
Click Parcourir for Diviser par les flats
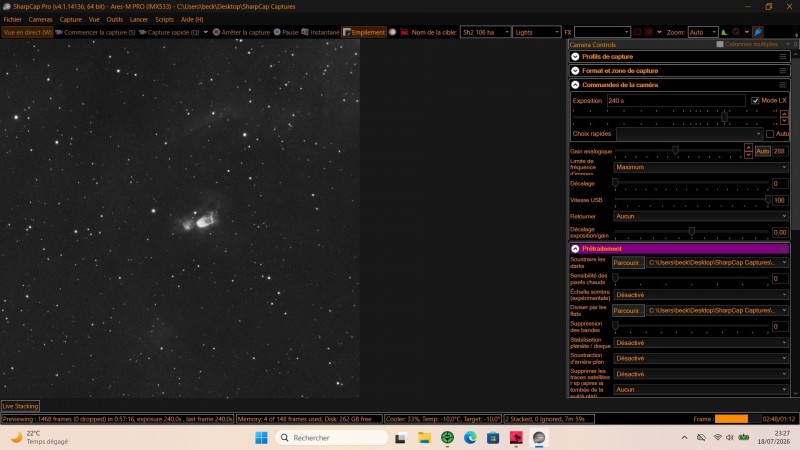[x=628, y=311]
